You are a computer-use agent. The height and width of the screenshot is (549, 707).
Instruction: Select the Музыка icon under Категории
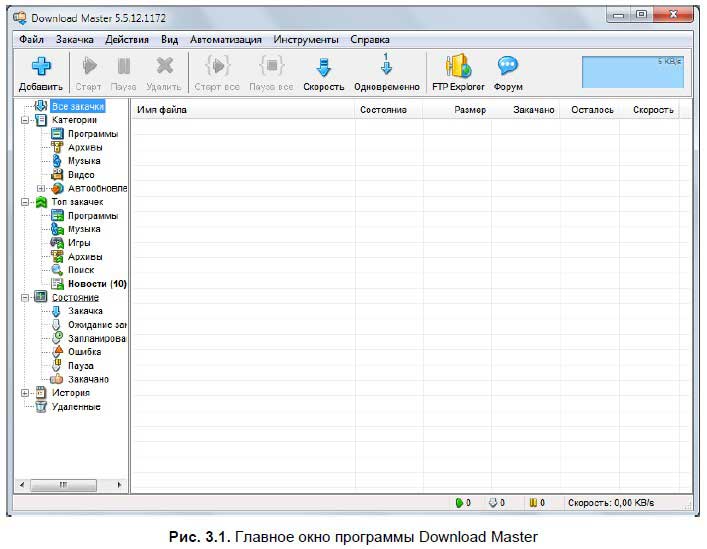pyautogui.click(x=58, y=161)
